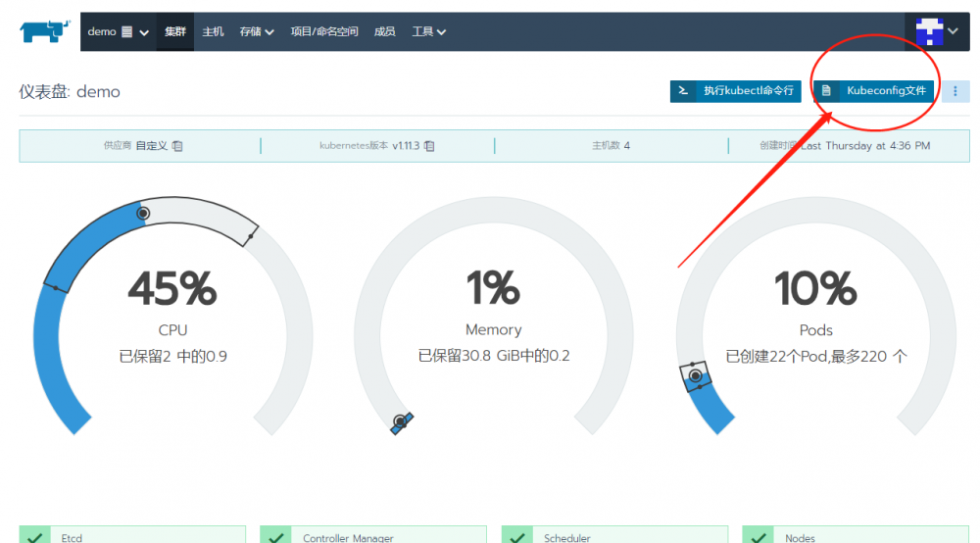Copy the kubernetes version v1.11.3 icon
The height and width of the screenshot is (543, 980).
[429, 146]
